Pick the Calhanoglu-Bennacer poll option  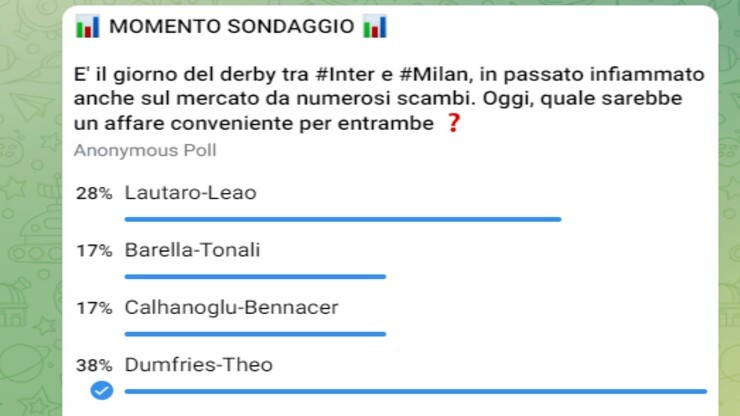pos(231,307)
